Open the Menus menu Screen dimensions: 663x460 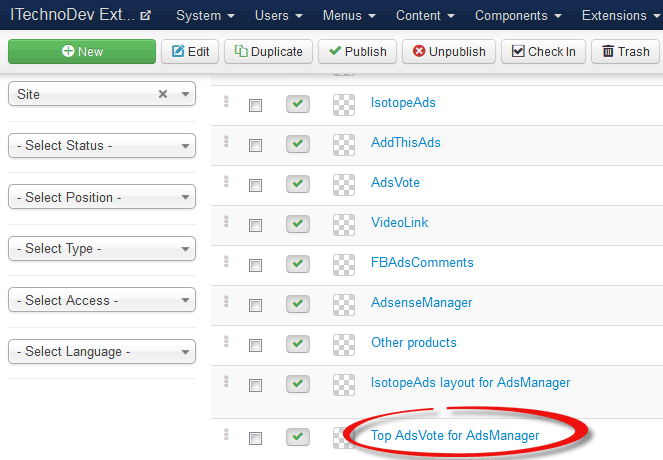349,16
